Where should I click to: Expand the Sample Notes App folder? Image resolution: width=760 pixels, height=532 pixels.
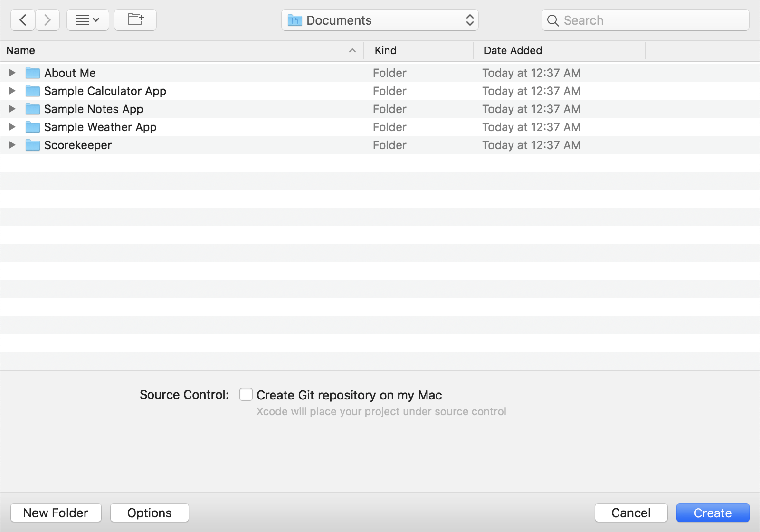pos(12,109)
